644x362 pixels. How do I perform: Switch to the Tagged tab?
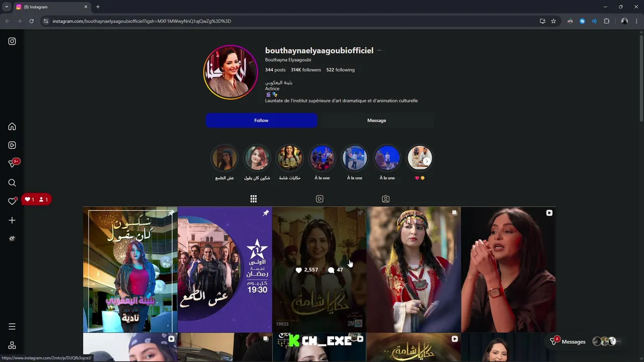tap(385, 199)
